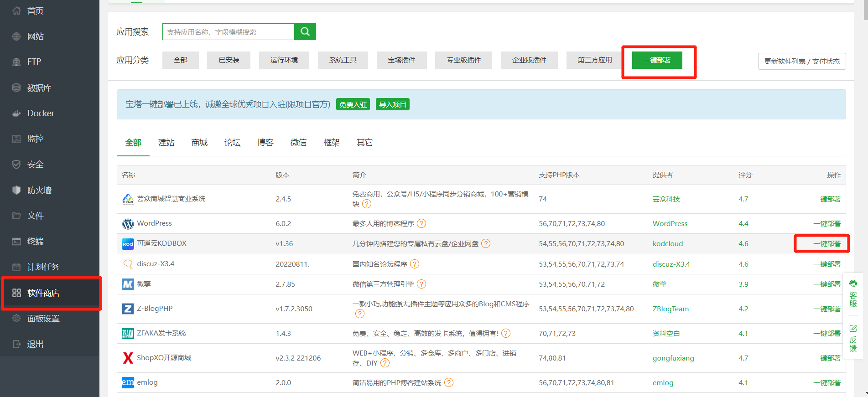Open the kodcloud provider link
This screenshot has width=868, height=397.
[x=668, y=244]
